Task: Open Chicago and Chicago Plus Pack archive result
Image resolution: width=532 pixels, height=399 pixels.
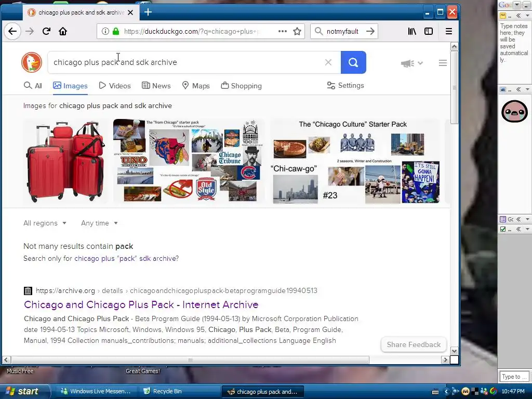Action: pos(141,304)
